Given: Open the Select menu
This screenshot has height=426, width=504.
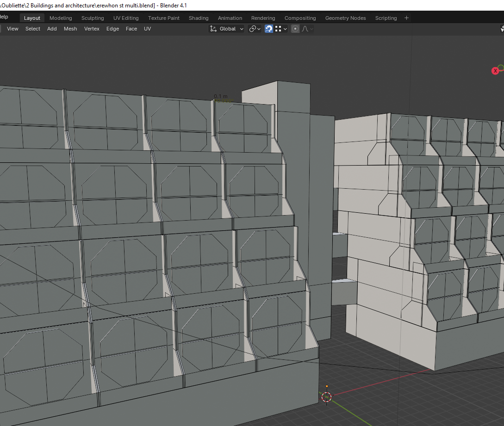Looking at the screenshot, I should click(33, 29).
